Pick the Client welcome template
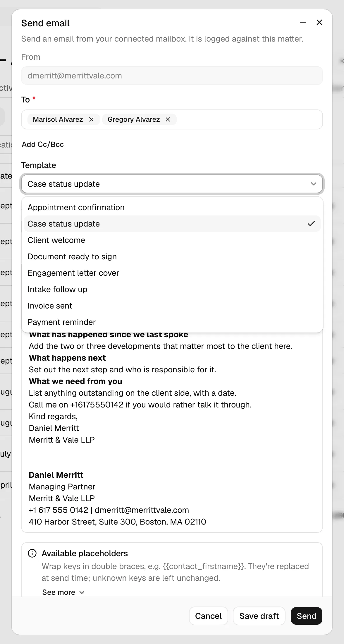The height and width of the screenshot is (644, 344). point(172,240)
